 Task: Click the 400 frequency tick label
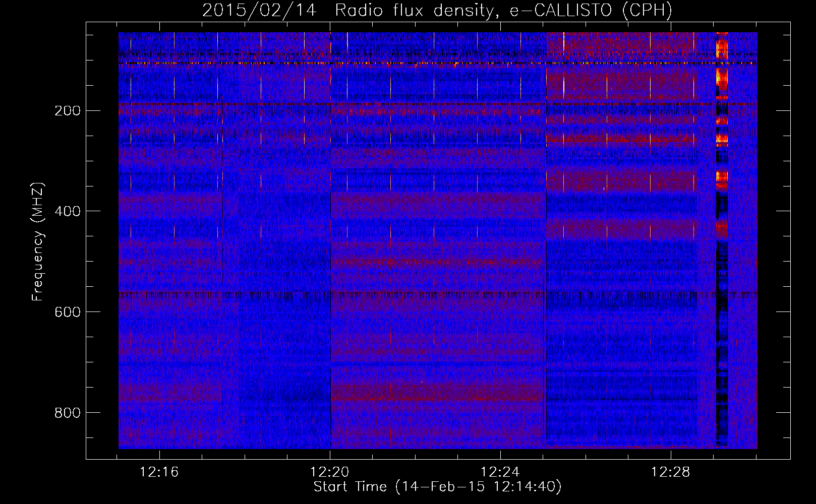coord(68,211)
